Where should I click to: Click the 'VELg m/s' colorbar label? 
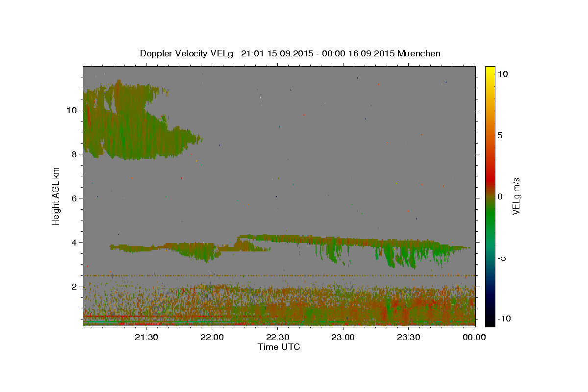click(x=516, y=196)
